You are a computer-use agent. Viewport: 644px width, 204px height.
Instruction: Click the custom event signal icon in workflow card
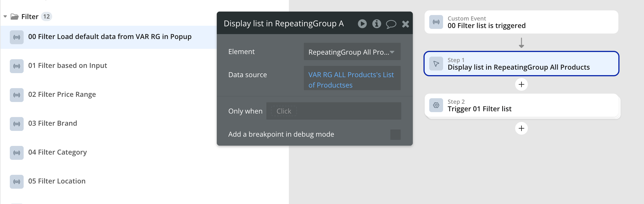(436, 22)
